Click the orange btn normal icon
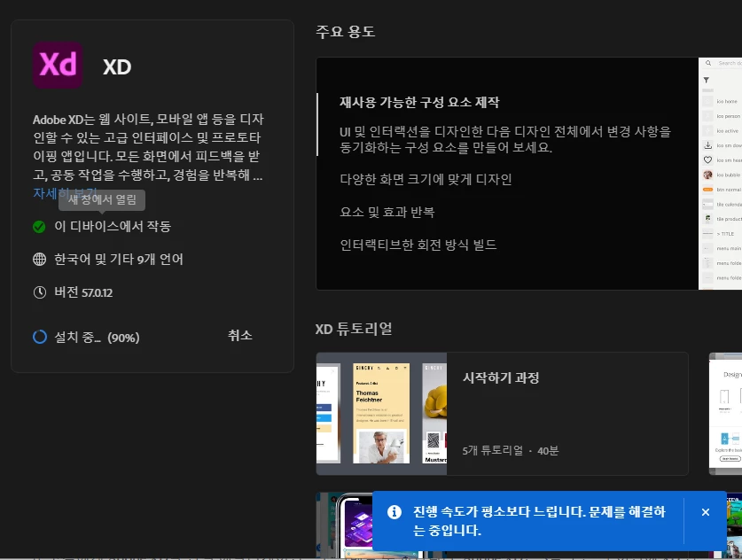This screenshot has height=560, width=742. [x=708, y=190]
